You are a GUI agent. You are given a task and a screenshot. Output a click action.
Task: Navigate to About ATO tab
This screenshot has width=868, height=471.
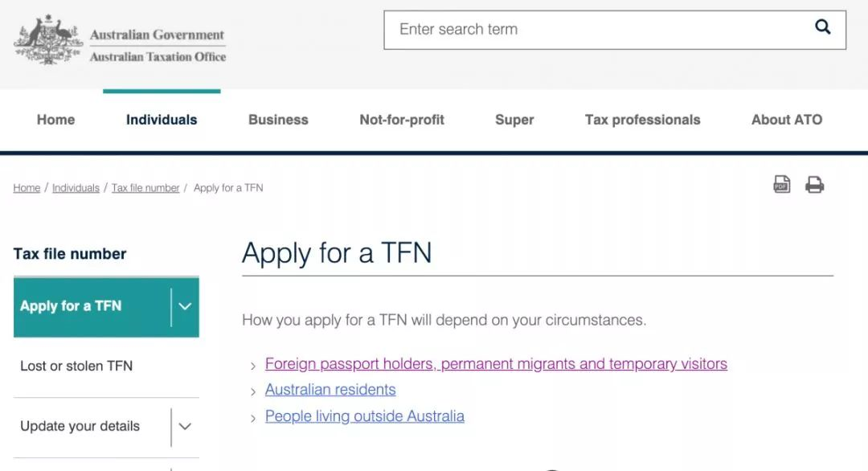coord(787,120)
